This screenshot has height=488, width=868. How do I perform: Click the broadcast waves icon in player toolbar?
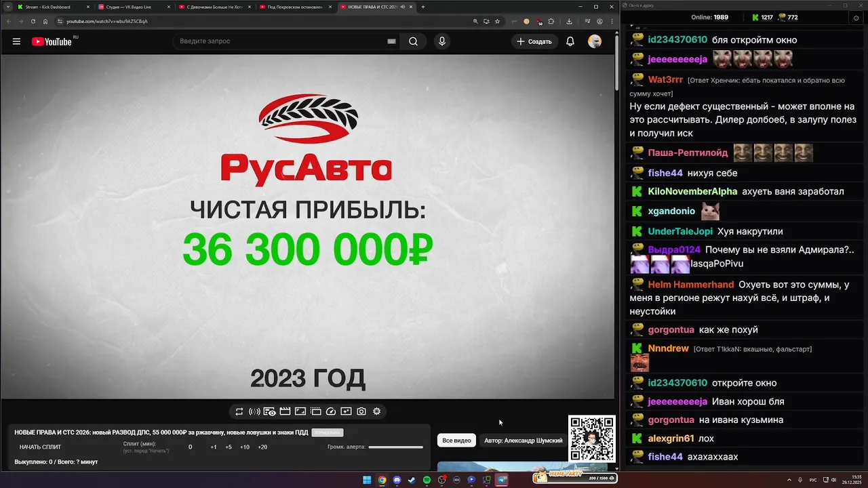pyautogui.click(x=254, y=411)
